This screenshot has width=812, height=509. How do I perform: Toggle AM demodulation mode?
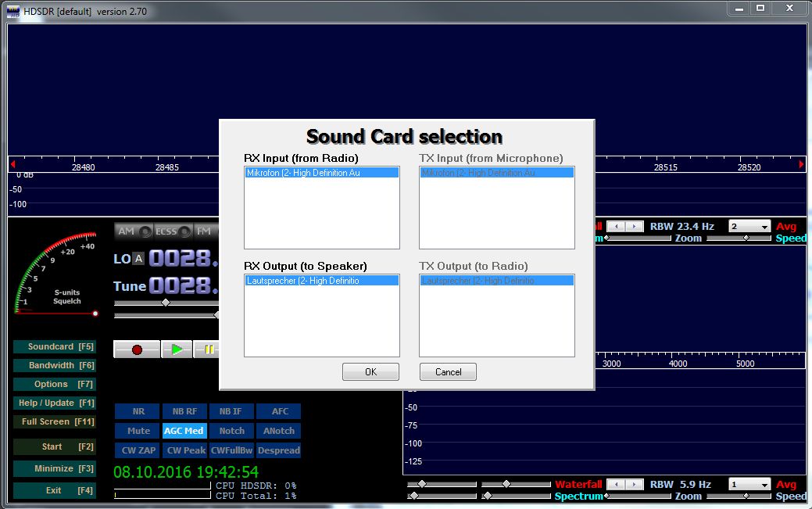126,231
